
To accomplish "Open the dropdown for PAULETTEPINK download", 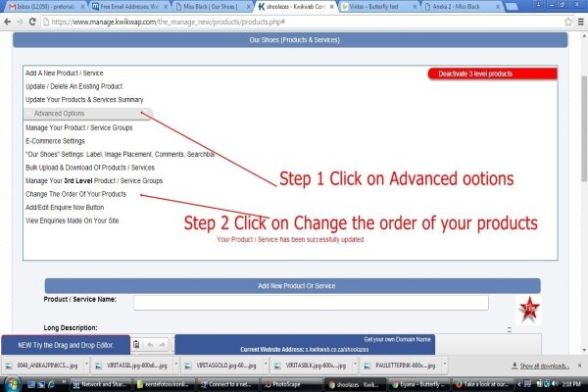I will tap(445, 364).
